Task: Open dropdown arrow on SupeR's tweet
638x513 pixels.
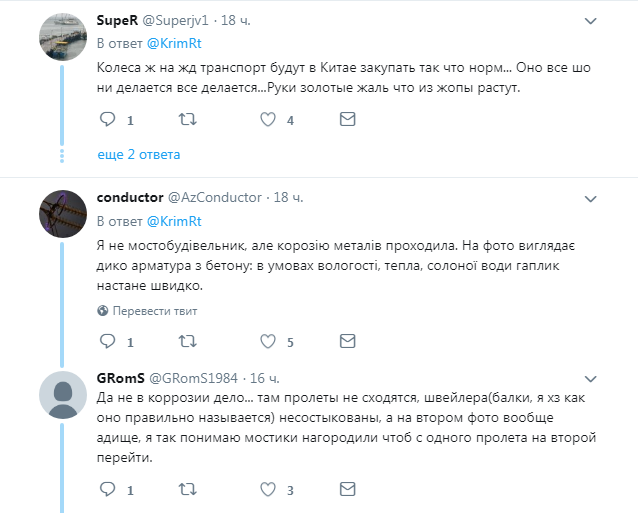Action: (x=591, y=21)
